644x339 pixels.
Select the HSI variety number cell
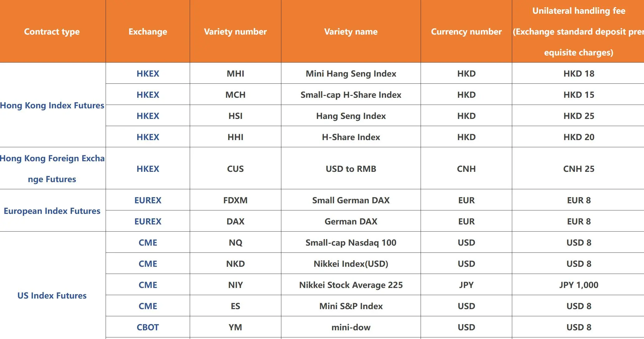coord(236,116)
